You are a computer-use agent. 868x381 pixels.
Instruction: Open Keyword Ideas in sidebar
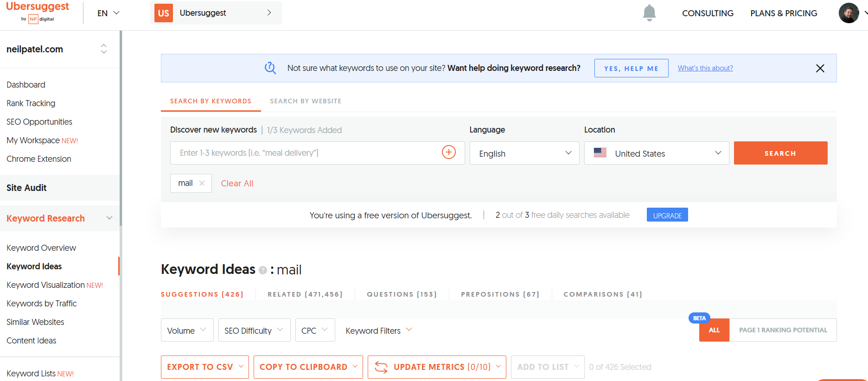tap(34, 267)
